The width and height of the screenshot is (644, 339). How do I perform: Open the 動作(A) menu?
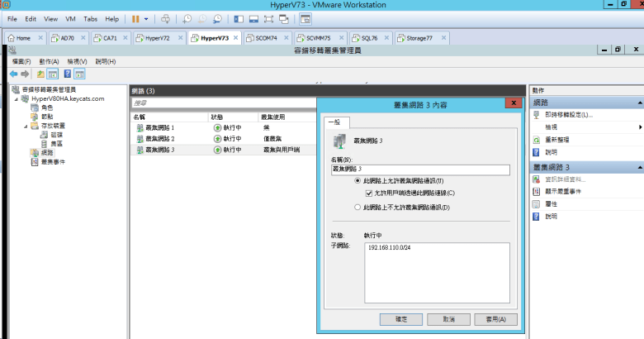click(50, 61)
